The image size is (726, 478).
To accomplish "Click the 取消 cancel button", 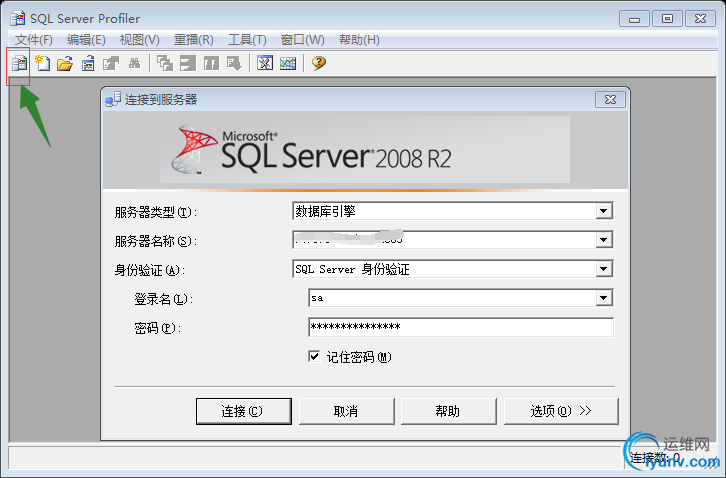I will pyautogui.click(x=346, y=411).
